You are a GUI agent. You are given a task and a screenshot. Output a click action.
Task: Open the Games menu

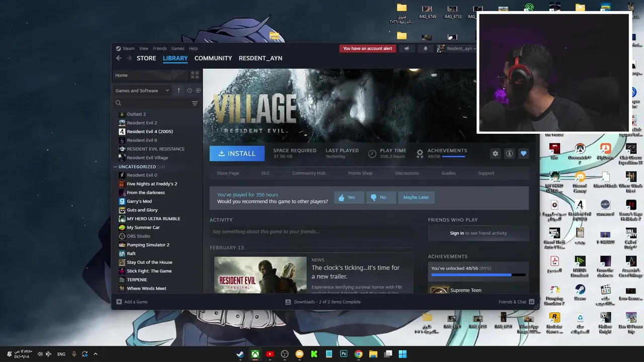point(178,49)
